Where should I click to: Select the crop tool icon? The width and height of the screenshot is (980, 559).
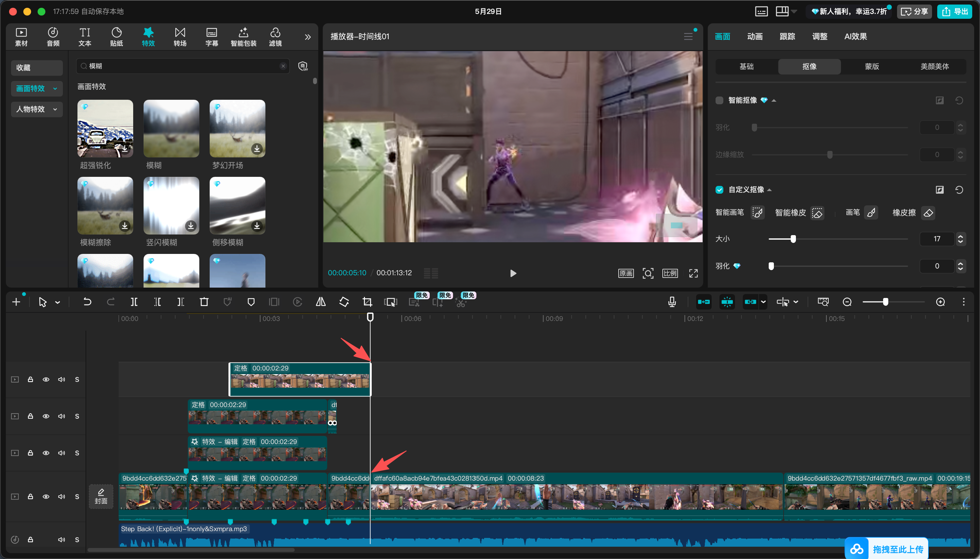click(x=367, y=302)
